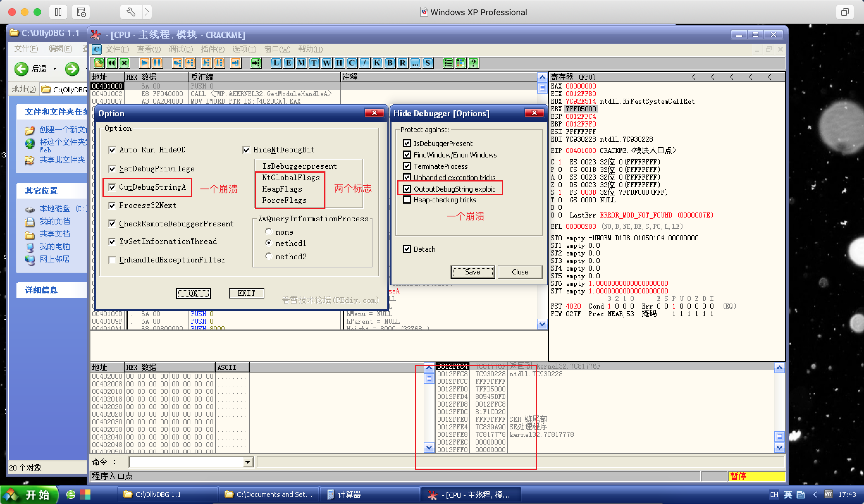Select the method2 radio button
The width and height of the screenshot is (864, 504).
coord(269,256)
